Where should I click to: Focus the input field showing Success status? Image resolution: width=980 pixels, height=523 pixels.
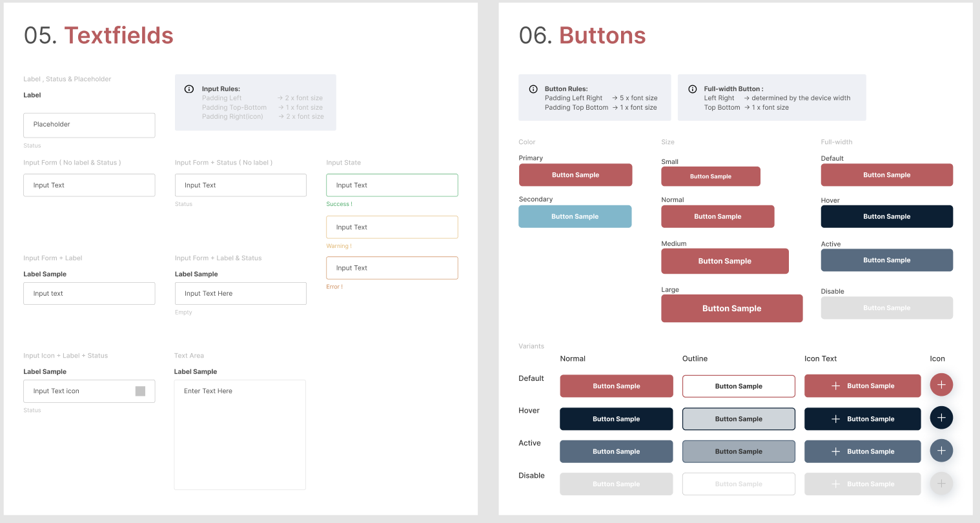tap(392, 185)
